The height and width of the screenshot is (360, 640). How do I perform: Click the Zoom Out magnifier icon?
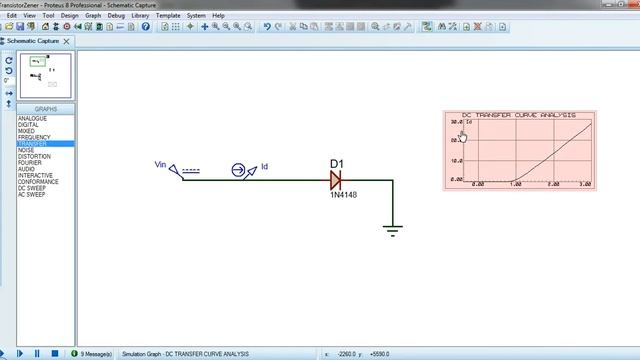(x=226, y=27)
